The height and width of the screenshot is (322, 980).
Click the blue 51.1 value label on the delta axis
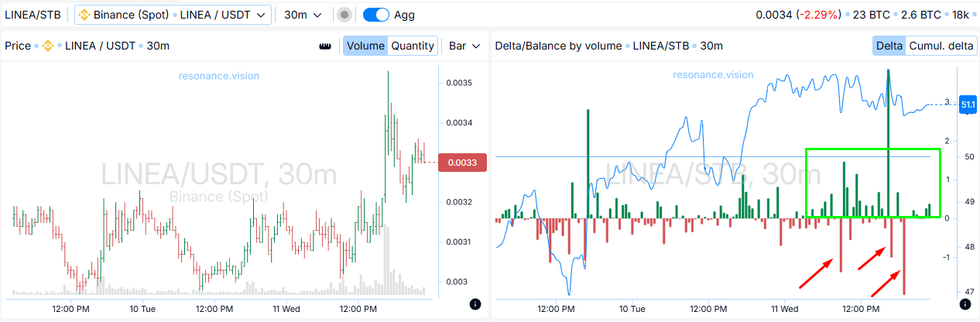click(968, 104)
